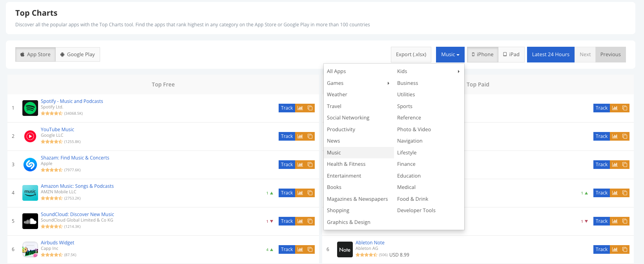This screenshot has width=644, height=264.
Task: Open SoundCloud: Discover New Music link
Action: tap(77, 214)
